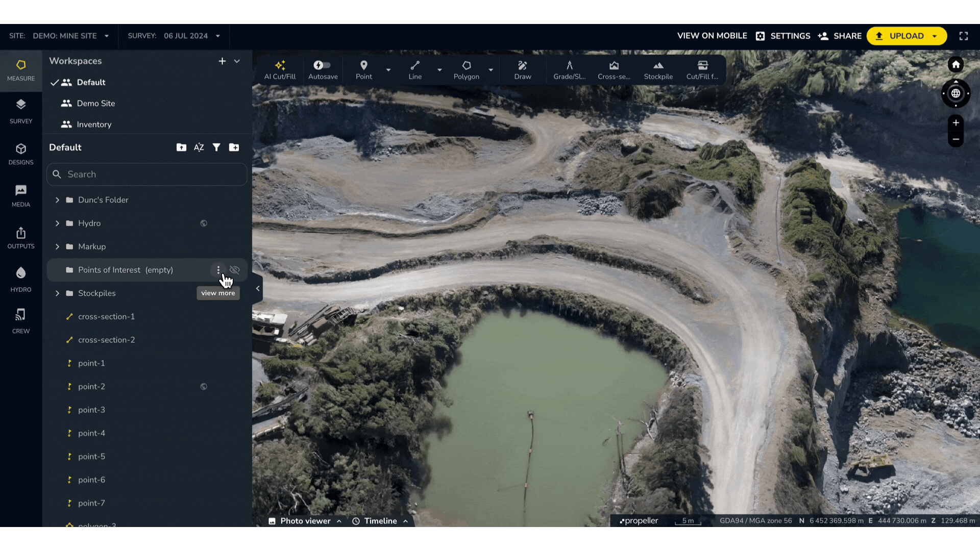Select the Grade/Slope tool
This screenshot has width=980, height=551.
569,70
